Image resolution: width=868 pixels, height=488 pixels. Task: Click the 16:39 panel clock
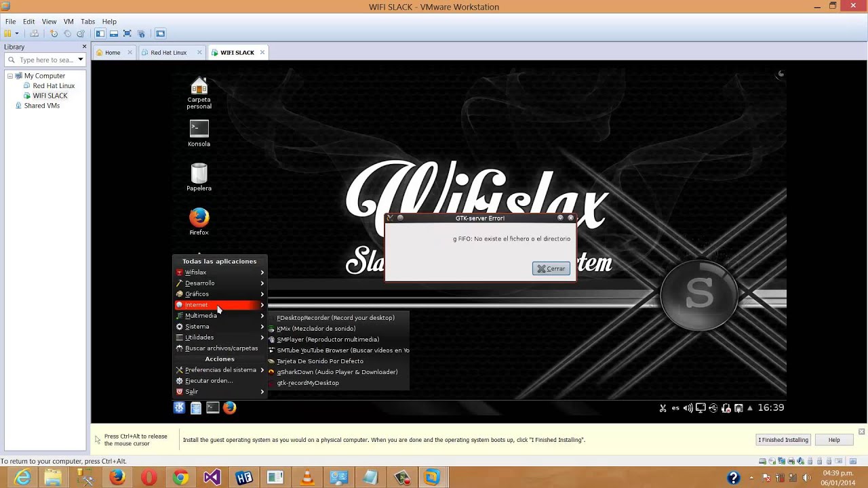771,408
